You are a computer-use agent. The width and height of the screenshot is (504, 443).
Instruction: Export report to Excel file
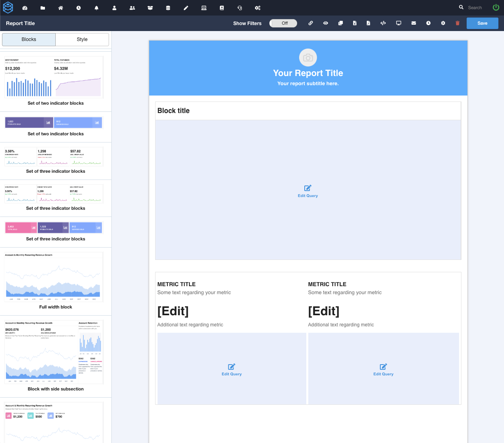354,23
